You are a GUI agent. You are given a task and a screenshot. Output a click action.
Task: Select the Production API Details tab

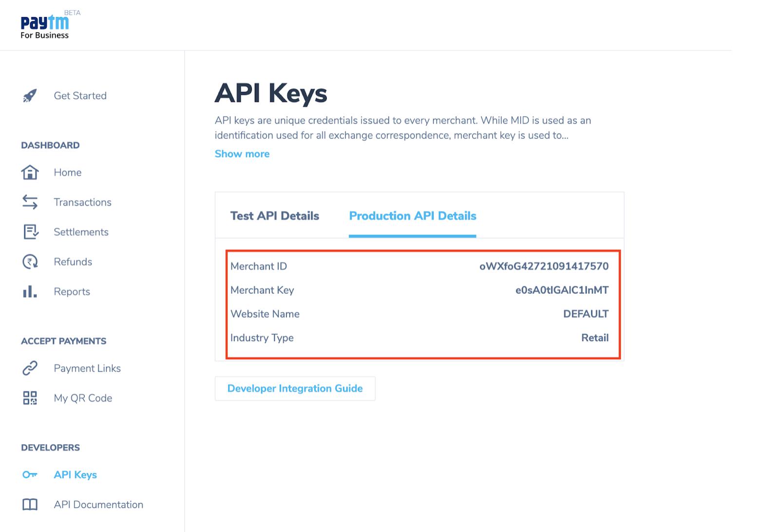click(x=413, y=216)
